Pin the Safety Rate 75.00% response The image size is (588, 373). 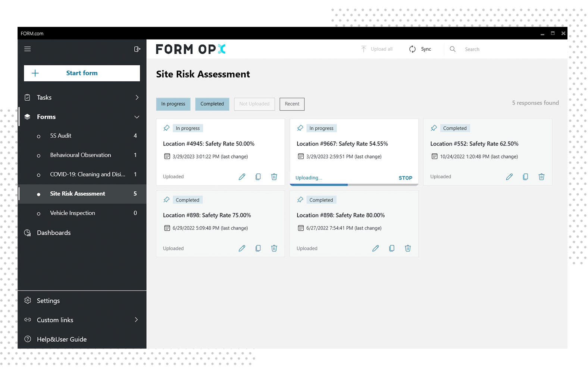point(166,200)
